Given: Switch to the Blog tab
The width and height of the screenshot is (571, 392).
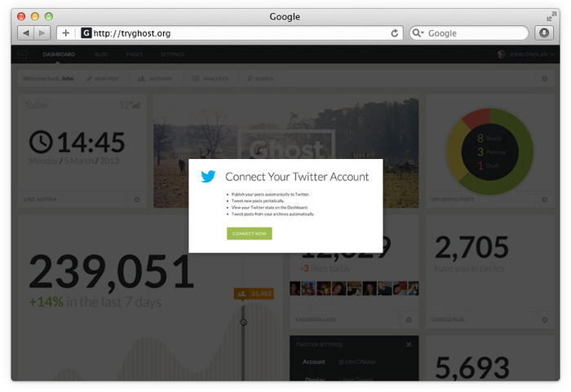Looking at the screenshot, I should click(x=101, y=55).
